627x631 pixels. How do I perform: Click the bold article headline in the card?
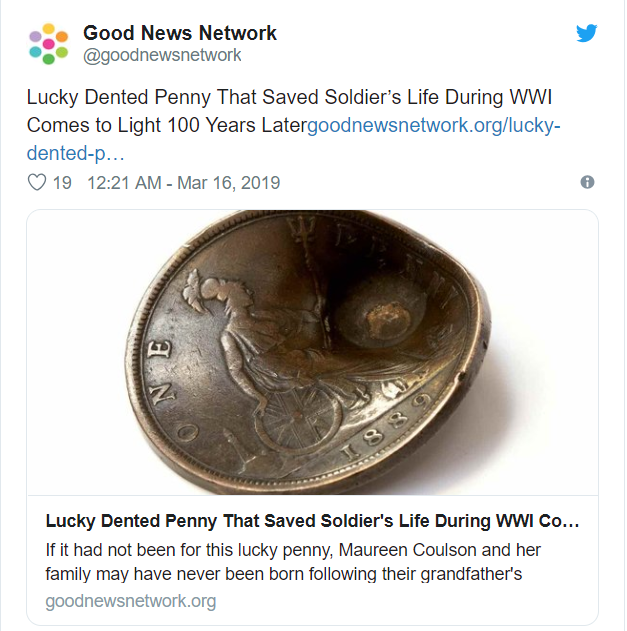pyautogui.click(x=312, y=522)
